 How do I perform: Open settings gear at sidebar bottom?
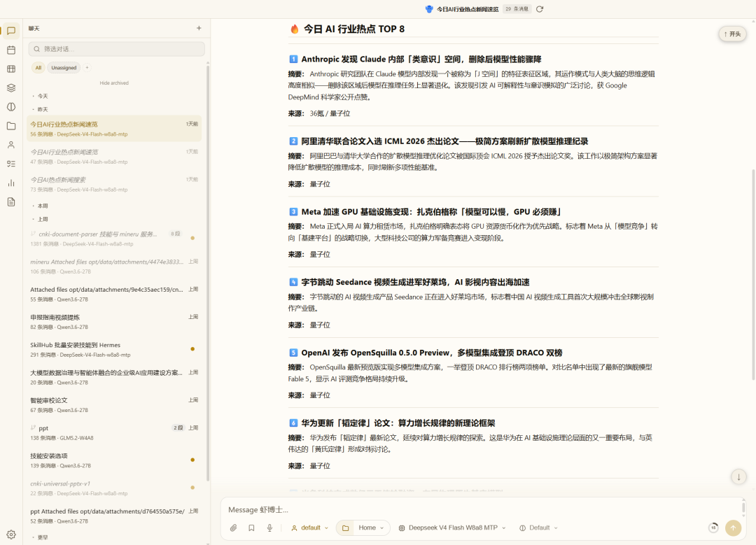point(11,535)
